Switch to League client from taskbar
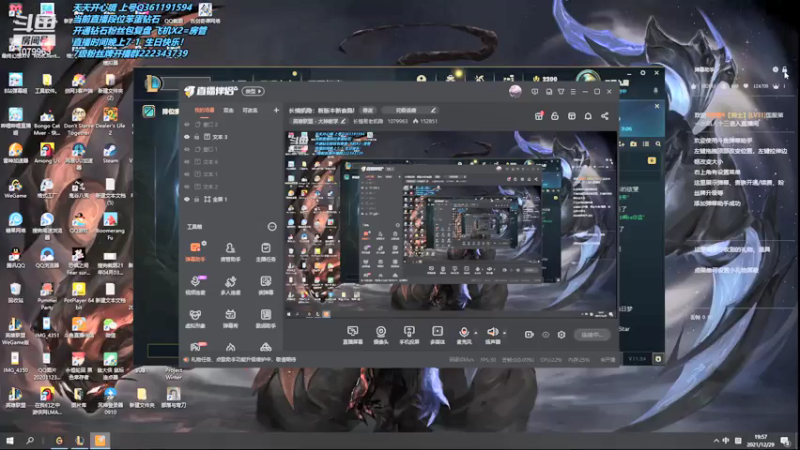Image resolution: width=800 pixels, height=450 pixels. (x=80, y=440)
